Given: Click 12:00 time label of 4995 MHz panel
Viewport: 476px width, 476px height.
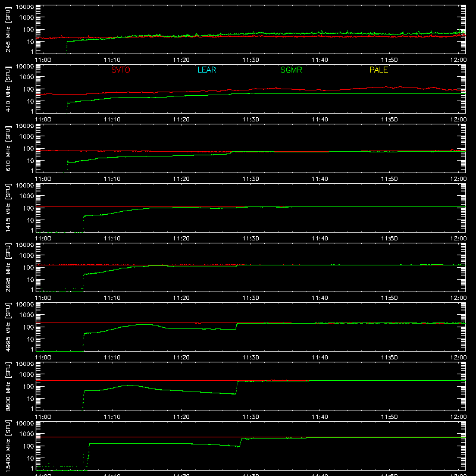Looking at the screenshot, I should pyautogui.click(x=458, y=358).
